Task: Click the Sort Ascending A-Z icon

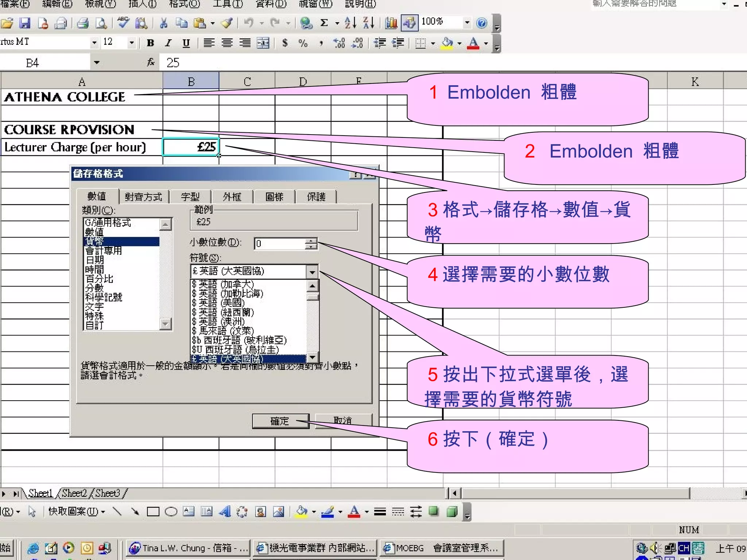Action: 350,23
